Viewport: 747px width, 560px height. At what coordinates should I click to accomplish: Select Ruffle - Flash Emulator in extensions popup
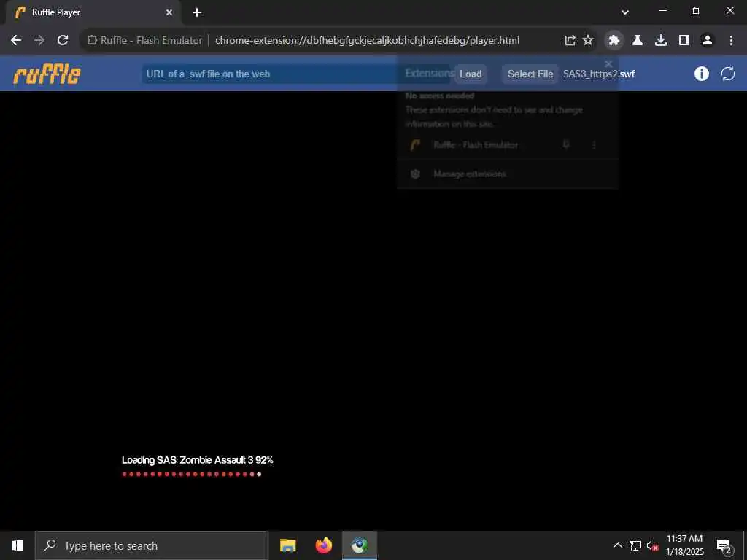(x=476, y=145)
